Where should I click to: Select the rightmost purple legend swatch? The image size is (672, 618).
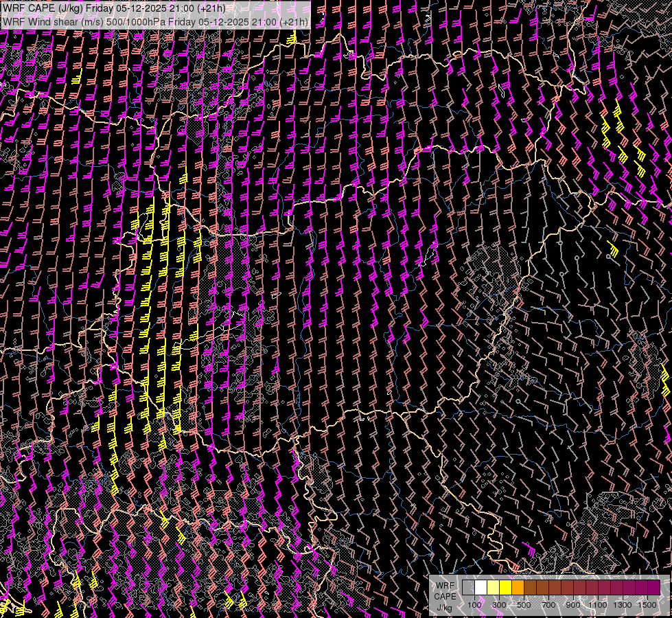click(x=653, y=587)
